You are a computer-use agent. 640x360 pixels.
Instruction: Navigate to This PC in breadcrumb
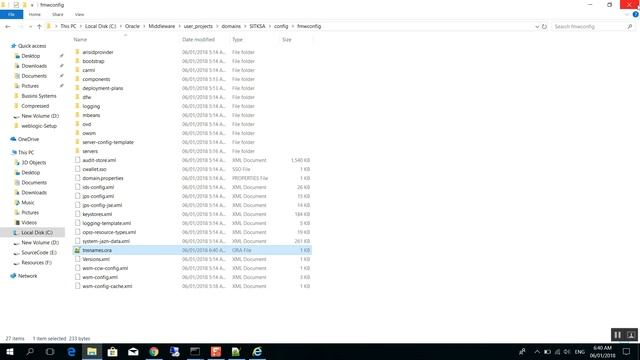pyautogui.click(x=68, y=26)
